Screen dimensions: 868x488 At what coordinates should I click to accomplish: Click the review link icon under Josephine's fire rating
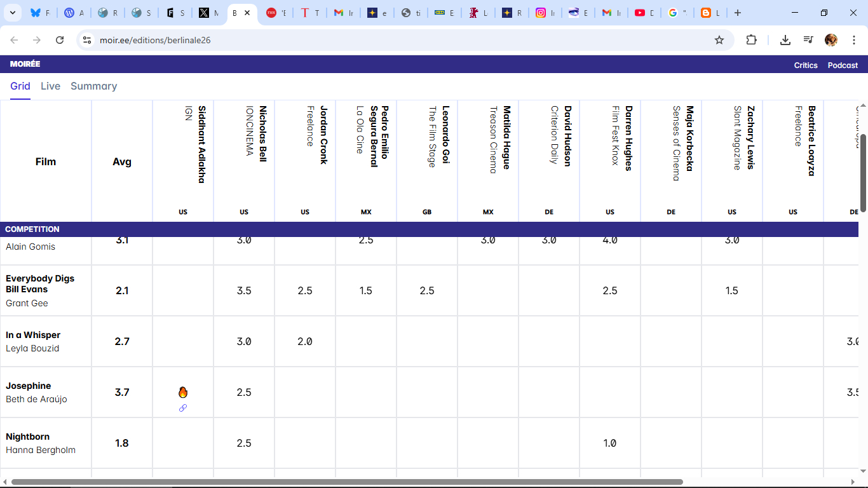pyautogui.click(x=183, y=408)
